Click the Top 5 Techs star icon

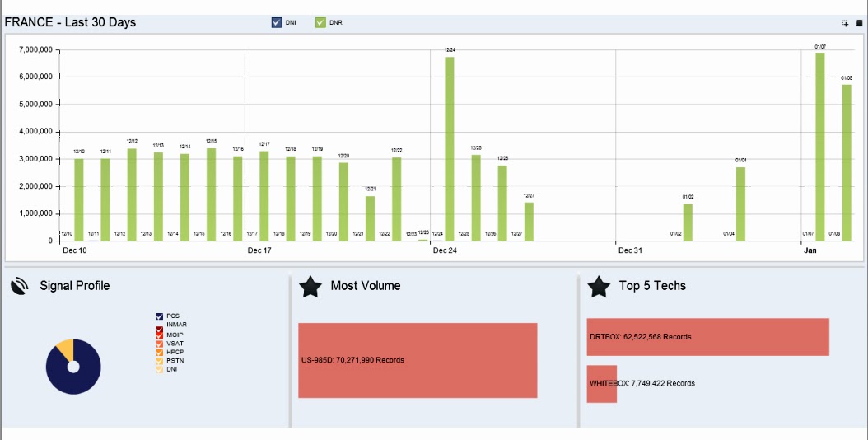click(x=599, y=287)
